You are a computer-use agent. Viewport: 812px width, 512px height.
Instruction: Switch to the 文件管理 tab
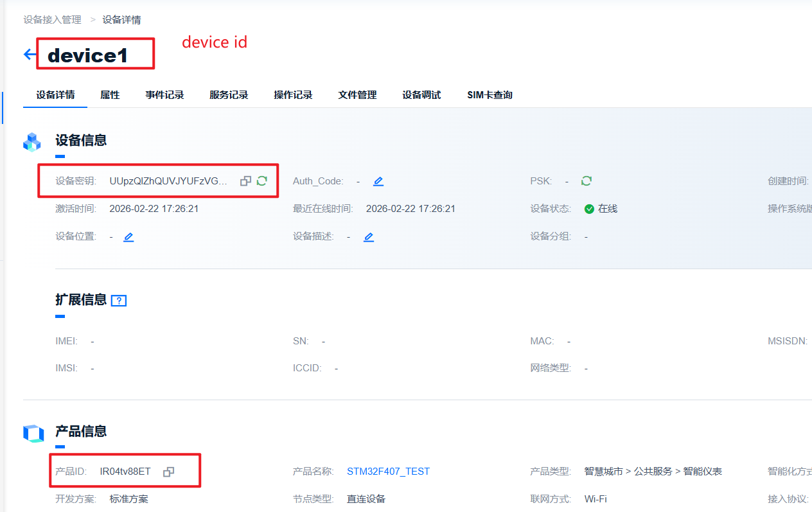point(357,95)
